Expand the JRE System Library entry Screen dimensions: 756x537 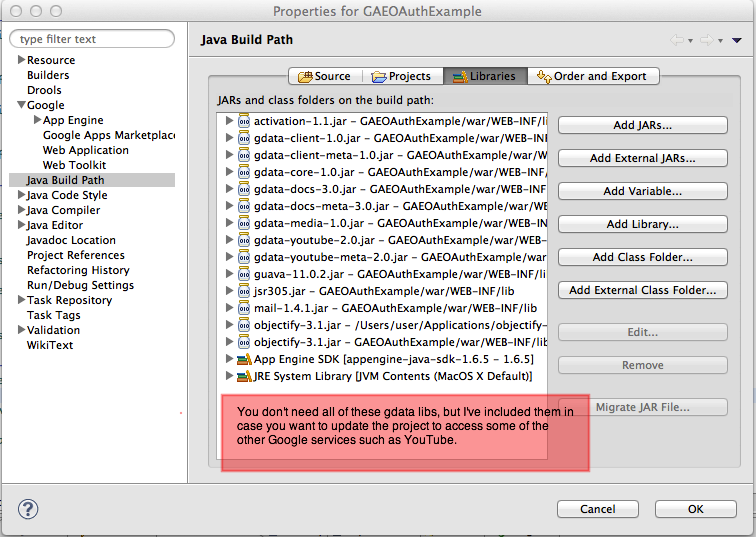(230, 376)
